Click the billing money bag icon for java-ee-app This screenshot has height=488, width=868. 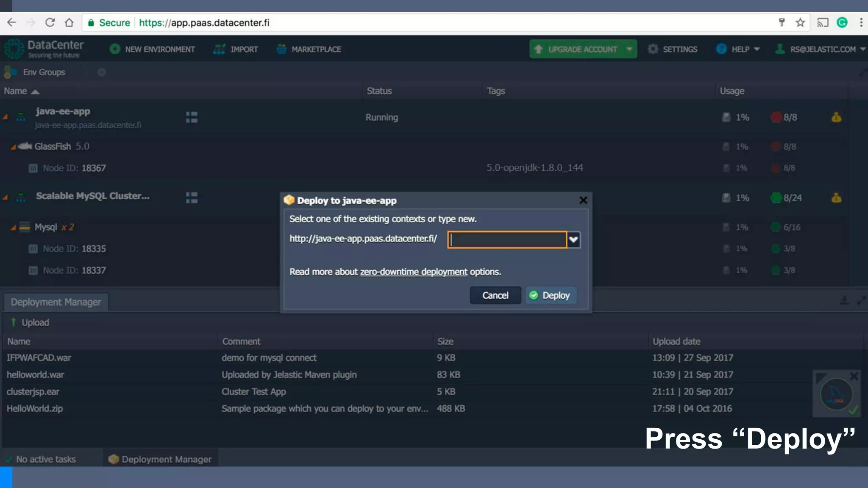[836, 117]
